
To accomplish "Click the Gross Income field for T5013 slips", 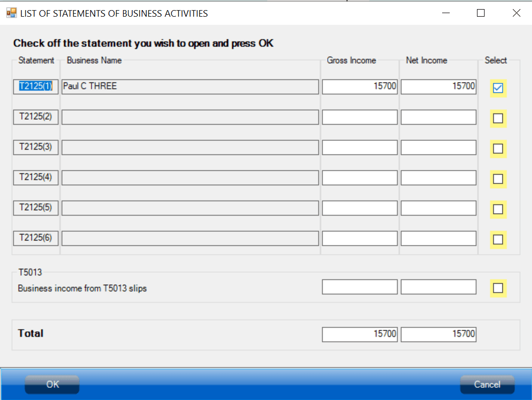I will tap(359, 286).
